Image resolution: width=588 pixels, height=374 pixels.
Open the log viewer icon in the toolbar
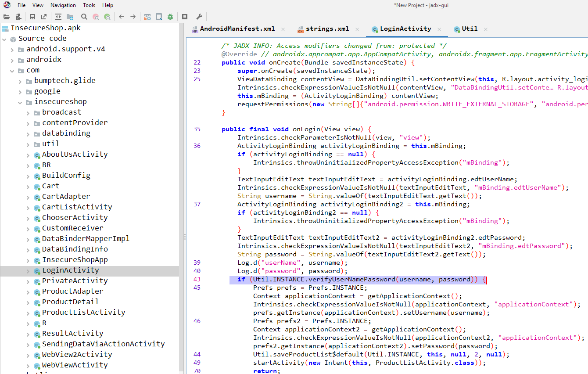184,17
